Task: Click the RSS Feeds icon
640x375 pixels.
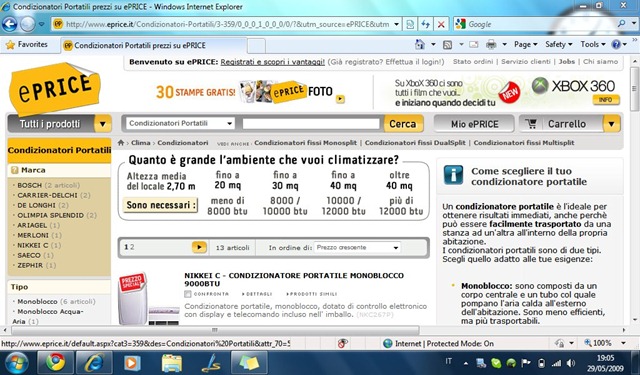Action: coord(448,44)
